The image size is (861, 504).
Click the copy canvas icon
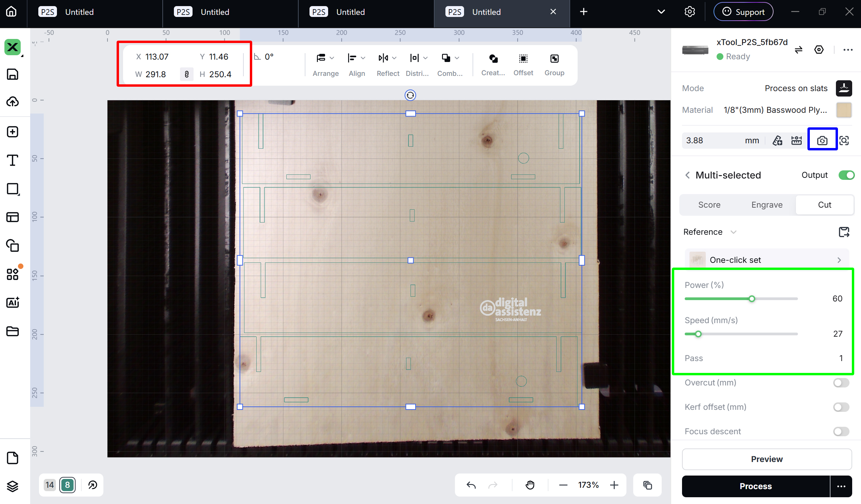click(647, 485)
